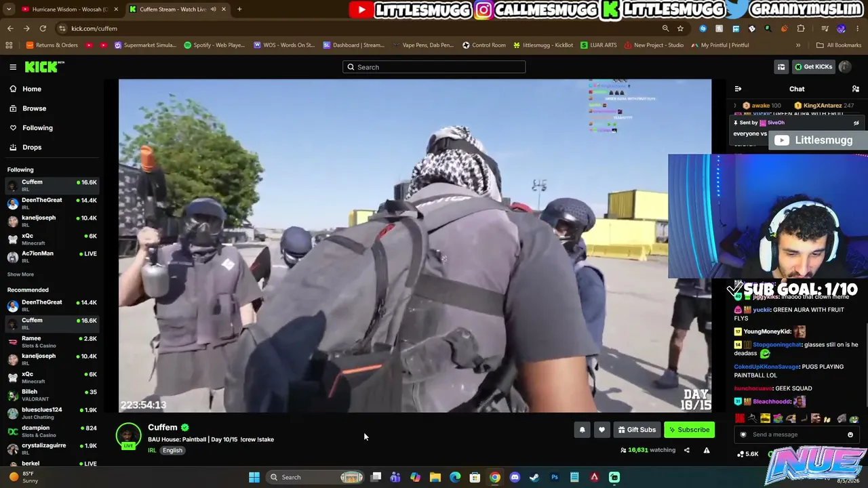Open All Bookmarks folder
Viewport: 868px width, 488px height.
[x=839, y=45]
